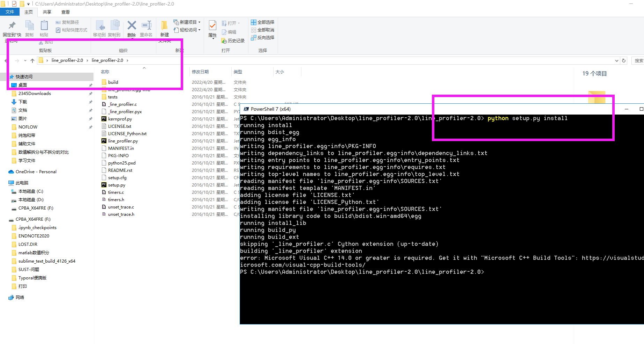The height and width of the screenshot is (344, 644).
Task: Select the tests folder
Action: point(113,97)
